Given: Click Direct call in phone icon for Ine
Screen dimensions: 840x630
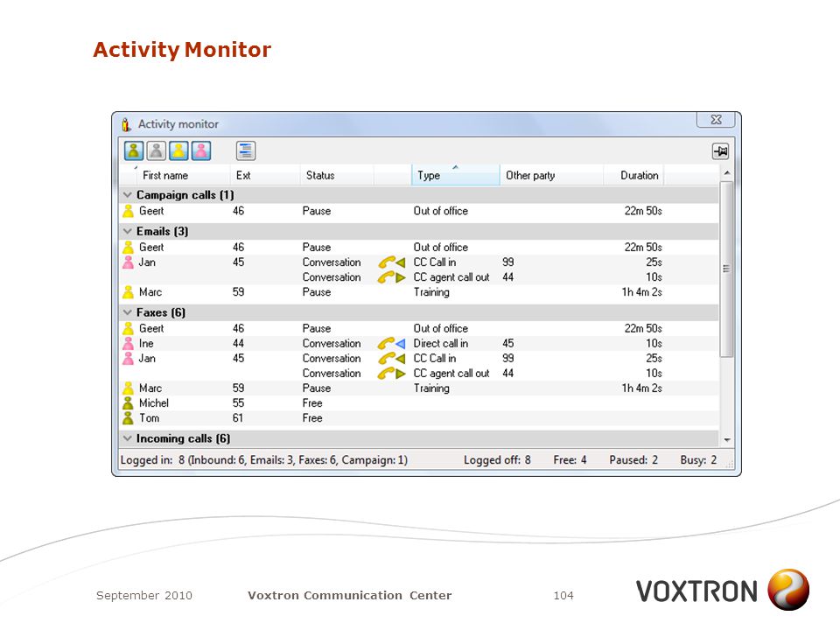Looking at the screenshot, I should 392,343.
